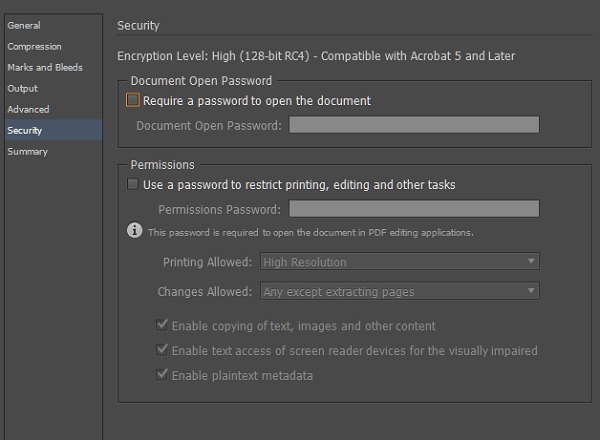Switch to the General section
Image resolution: width=600 pixels, height=440 pixels.
click(x=24, y=25)
